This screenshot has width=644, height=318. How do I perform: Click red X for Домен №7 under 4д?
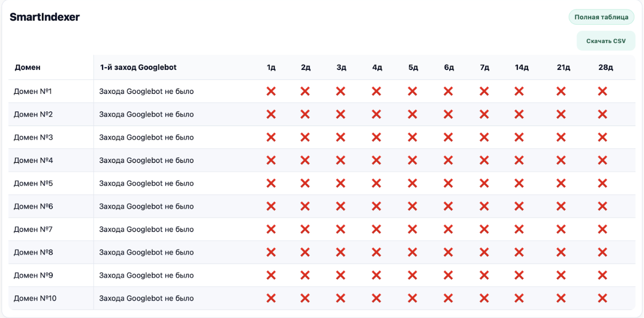coord(376,229)
